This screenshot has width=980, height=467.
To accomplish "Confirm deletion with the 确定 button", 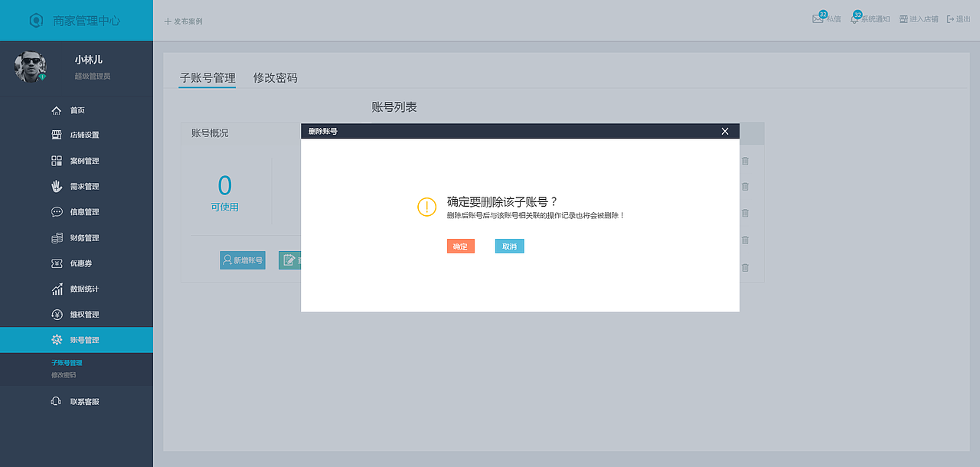I will pyautogui.click(x=460, y=246).
